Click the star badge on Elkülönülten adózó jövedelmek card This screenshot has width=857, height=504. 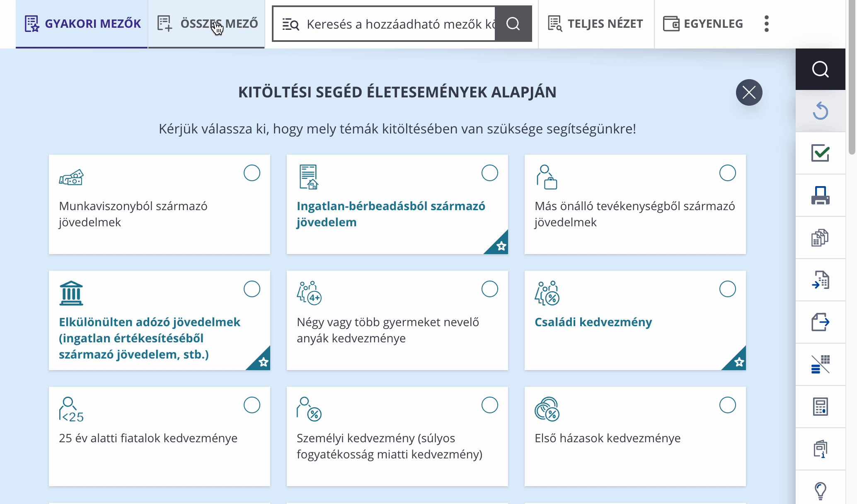263,362
